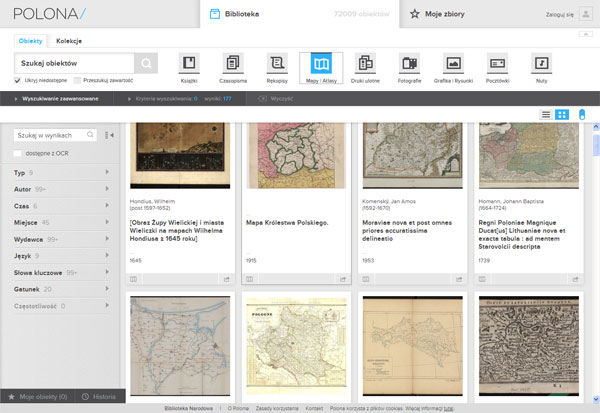The width and height of the screenshot is (600, 413).
Task: Select the Nuty category icon
Action: (x=541, y=63)
